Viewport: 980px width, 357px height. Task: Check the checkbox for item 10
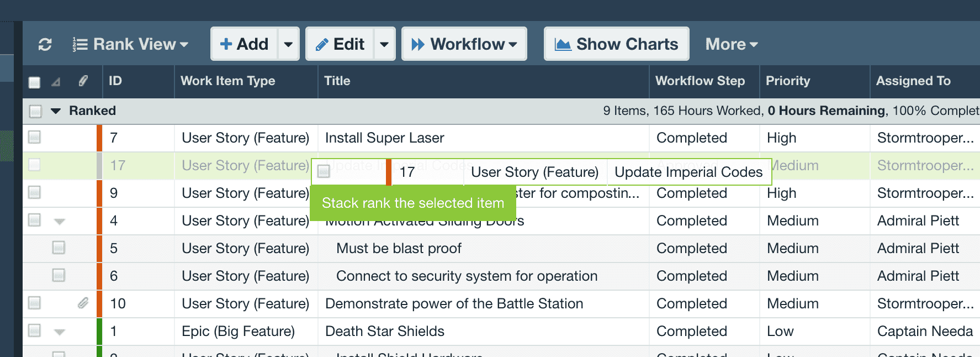pos(34,303)
